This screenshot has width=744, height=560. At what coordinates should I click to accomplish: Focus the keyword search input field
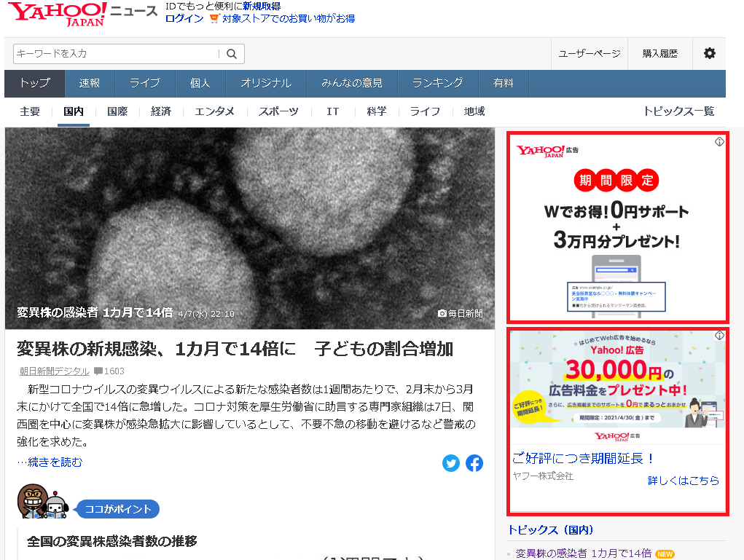[117, 54]
